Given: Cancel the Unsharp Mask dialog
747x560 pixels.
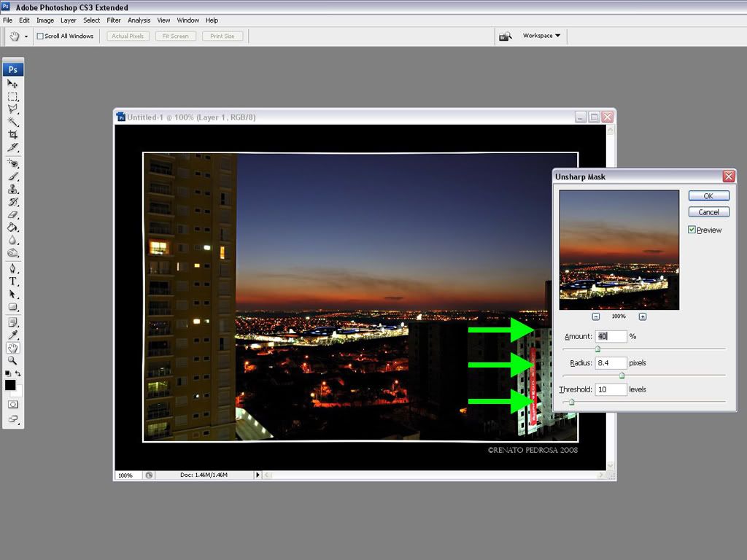Looking at the screenshot, I should pyautogui.click(x=708, y=212).
